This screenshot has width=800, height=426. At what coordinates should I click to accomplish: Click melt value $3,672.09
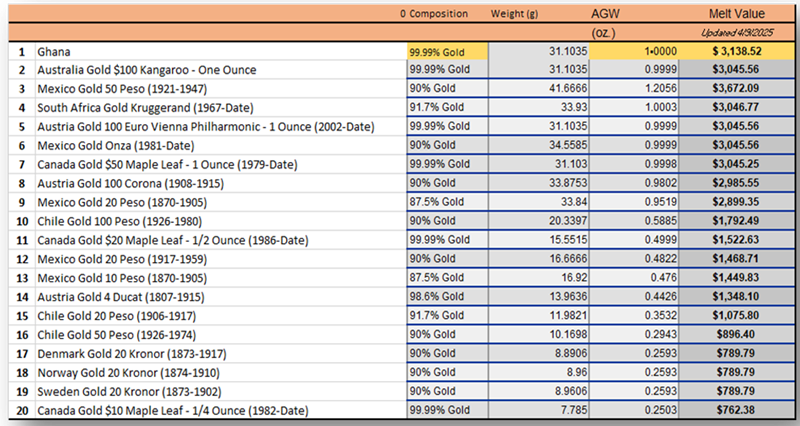click(x=737, y=88)
